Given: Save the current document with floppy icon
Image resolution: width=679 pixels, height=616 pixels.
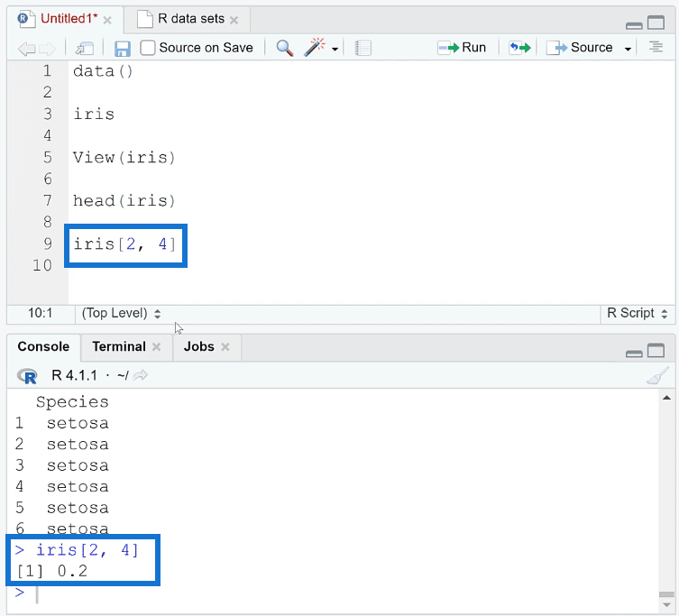Looking at the screenshot, I should [x=123, y=49].
